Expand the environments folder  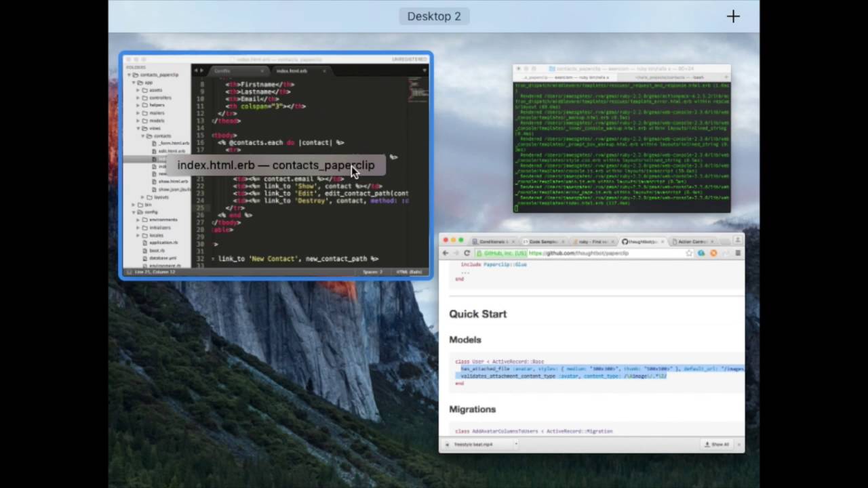point(138,220)
